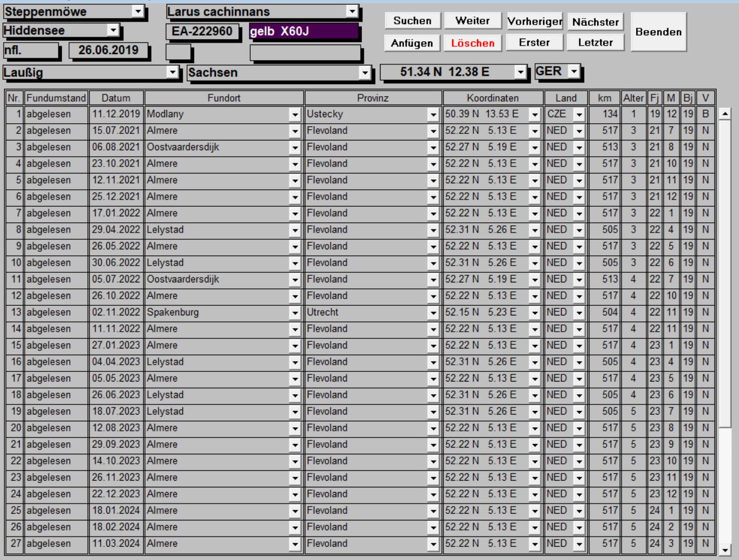Image resolution: width=739 pixels, height=560 pixels.
Task: Click date cell 25.12.2021
Action: point(116,197)
